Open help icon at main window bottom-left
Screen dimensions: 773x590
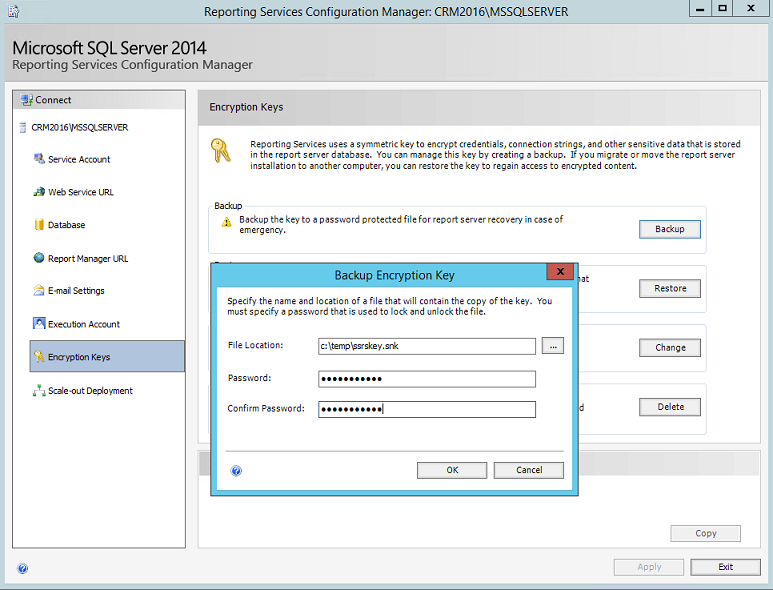coord(23,568)
